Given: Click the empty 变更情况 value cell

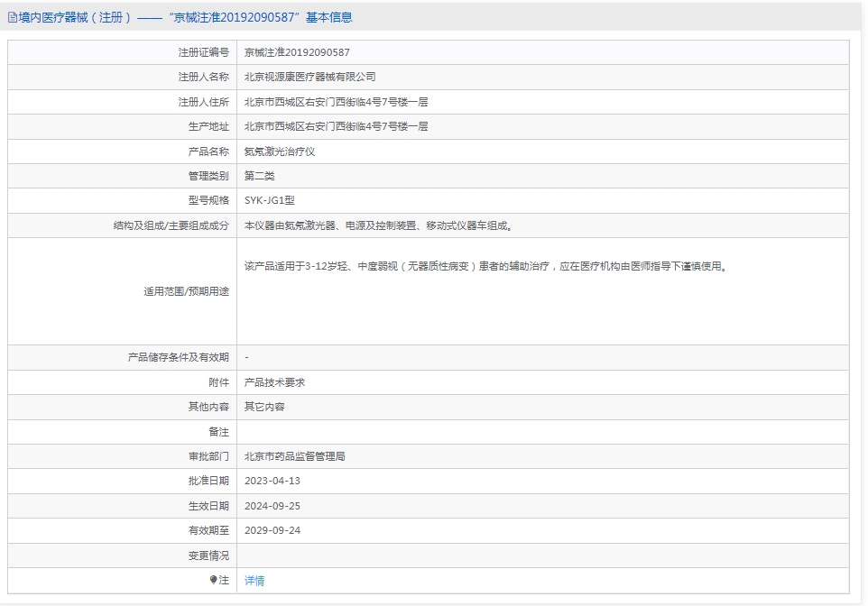Looking at the screenshot, I should pyautogui.click(x=542, y=555).
